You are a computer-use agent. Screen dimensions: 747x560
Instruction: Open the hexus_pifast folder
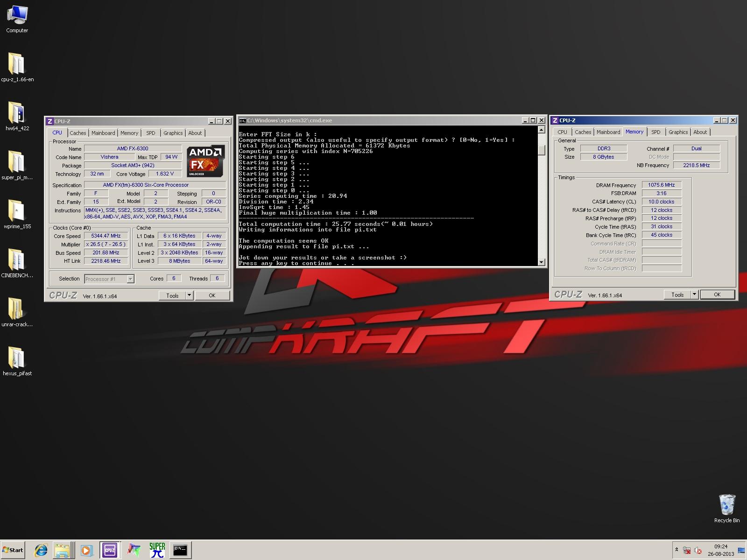click(x=17, y=361)
